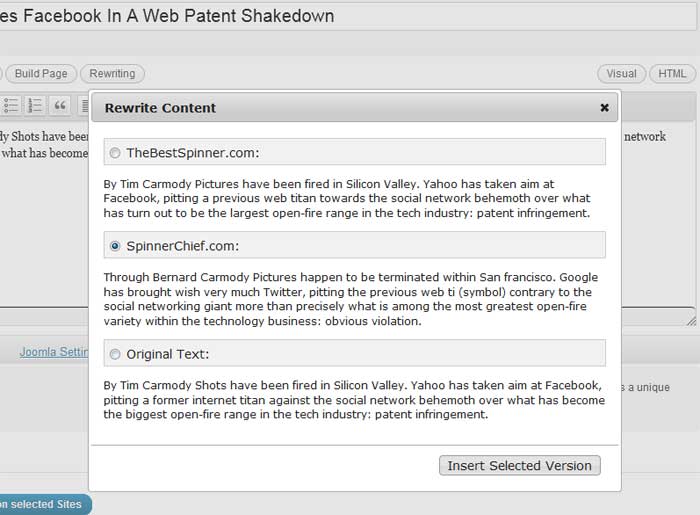The width and height of the screenshot is (700, 515).
Task: Click the SpinnerChief rewritten text paragraph
Action: [351, 299]
